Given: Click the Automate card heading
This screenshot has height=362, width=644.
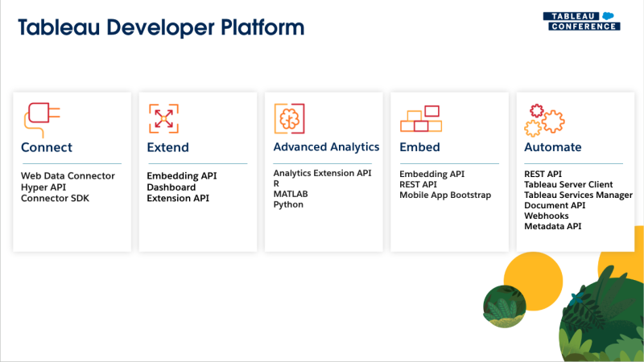Looking at the screenshot, I should pos(553,147).
